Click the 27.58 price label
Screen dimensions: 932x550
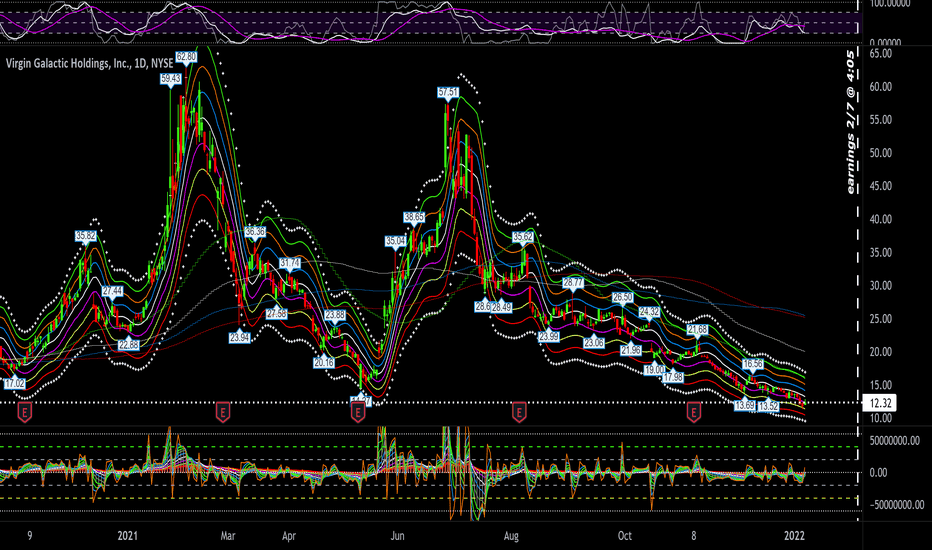coord(276,313)
